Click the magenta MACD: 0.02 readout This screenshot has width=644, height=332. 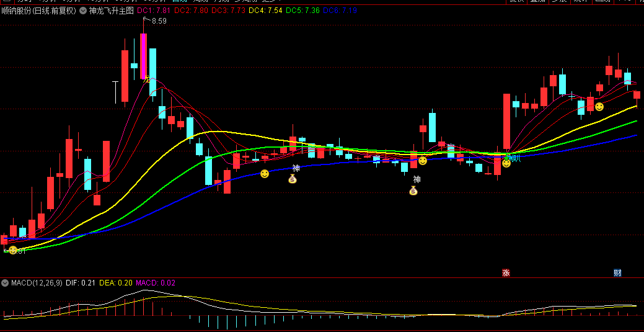tap(155, 283)
